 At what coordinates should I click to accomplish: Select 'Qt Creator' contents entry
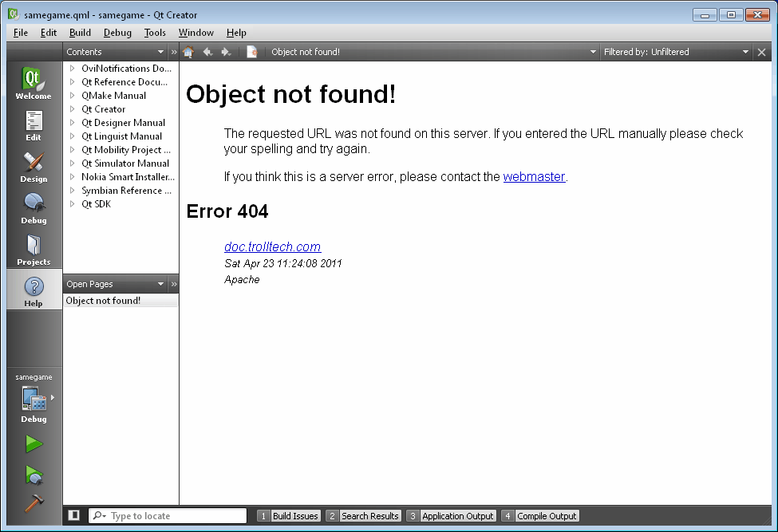pyautogui.click(x=103, y=109)
